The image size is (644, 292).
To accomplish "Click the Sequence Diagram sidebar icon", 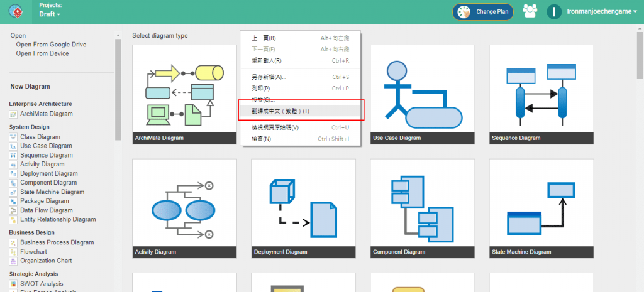I will [x=13, y=156].
